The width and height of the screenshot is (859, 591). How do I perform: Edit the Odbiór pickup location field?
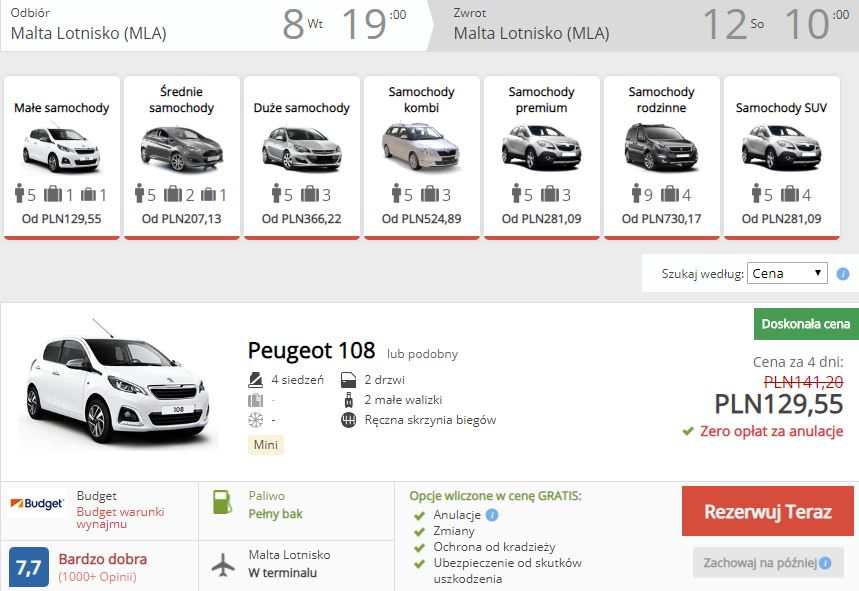coord(89,33)
